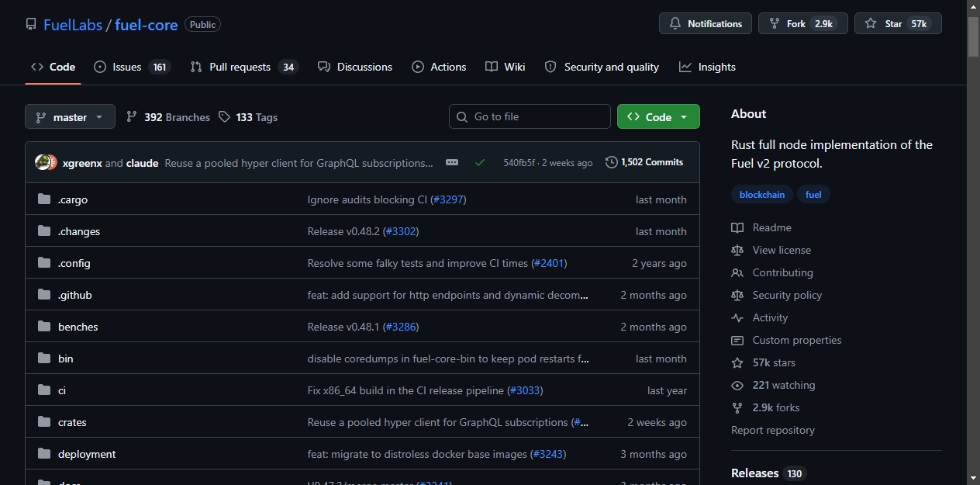
Task: Open pull request #3286 link
Action: pos(401,327)
